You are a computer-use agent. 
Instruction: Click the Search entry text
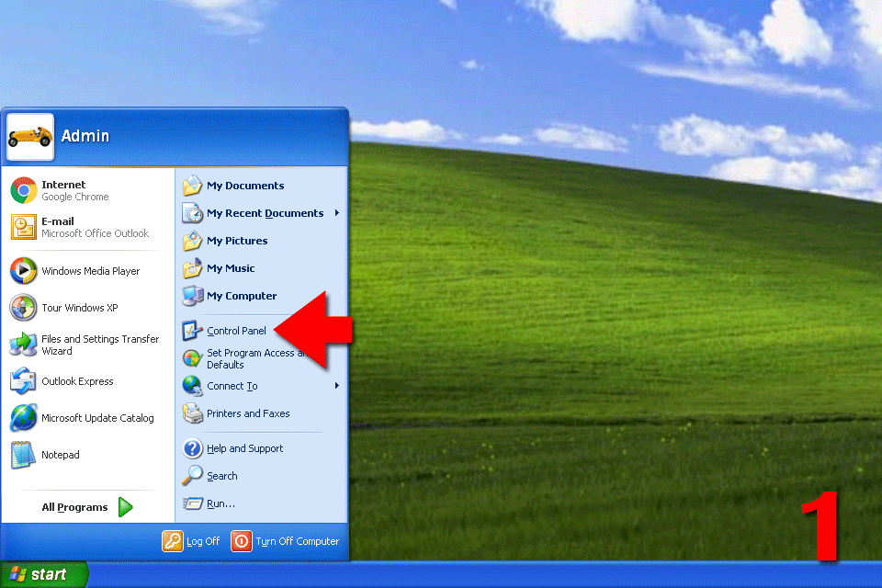pyautogui.click(x=222, y=476)
